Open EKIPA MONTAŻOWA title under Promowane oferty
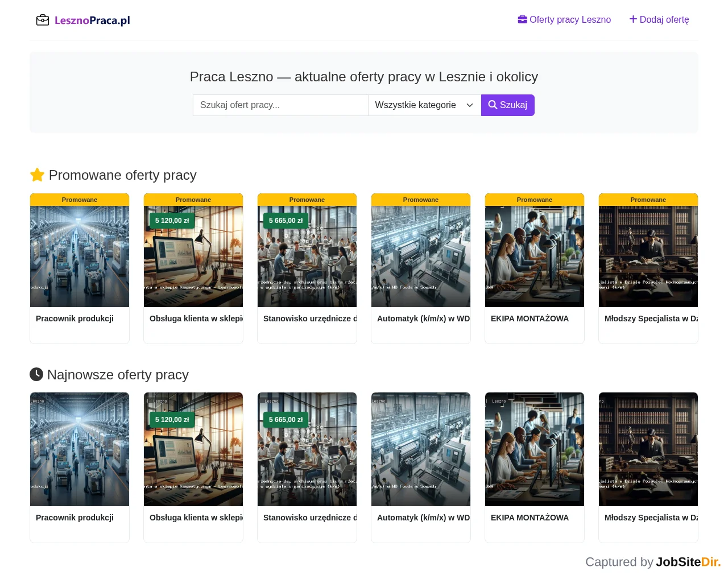 tap(530, 319)
